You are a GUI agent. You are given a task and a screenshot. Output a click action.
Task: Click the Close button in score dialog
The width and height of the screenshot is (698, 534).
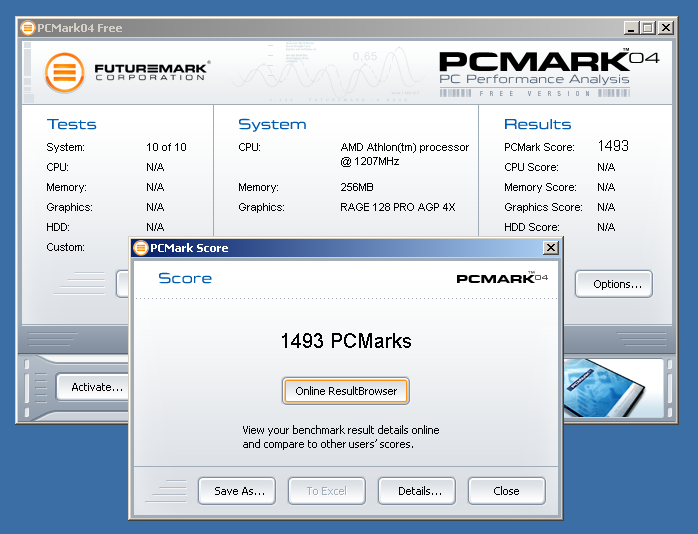[507, 491]
